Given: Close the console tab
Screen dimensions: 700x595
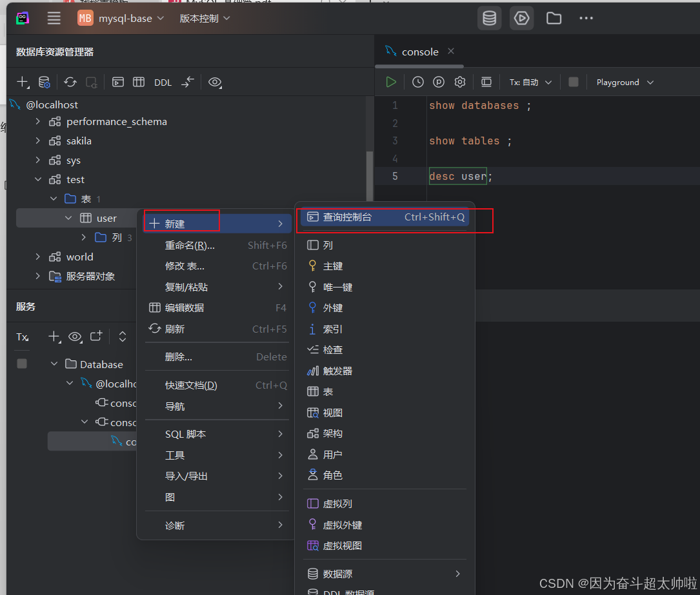Looking at the screenshot, I should pyautogui.click(x=451, y=52).
